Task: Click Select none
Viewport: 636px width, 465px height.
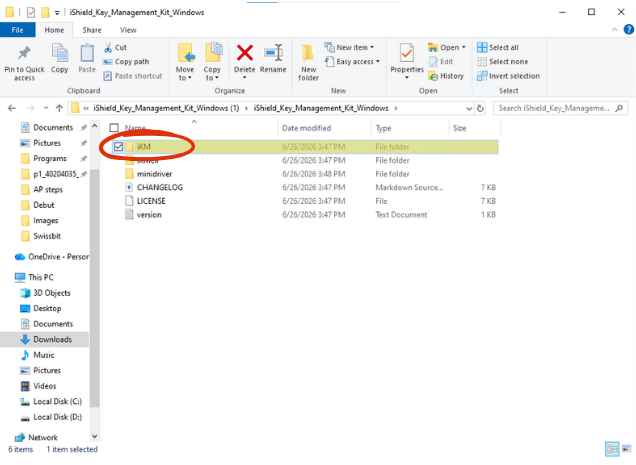Action: (x=503, y=62)
